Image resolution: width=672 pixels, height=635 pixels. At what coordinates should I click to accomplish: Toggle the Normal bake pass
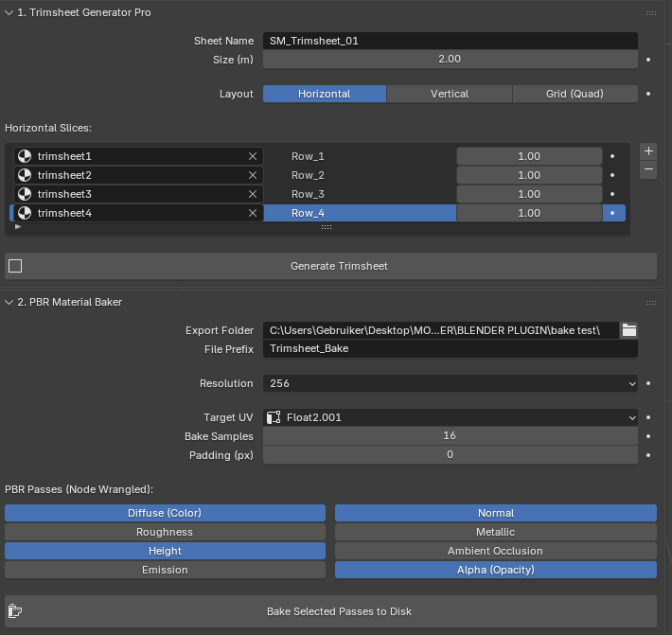click(x=496, y=513)
